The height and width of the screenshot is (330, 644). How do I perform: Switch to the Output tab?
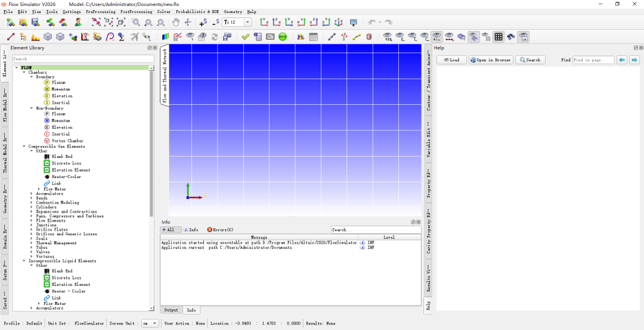pyautogui.click(x=171, y=310)
